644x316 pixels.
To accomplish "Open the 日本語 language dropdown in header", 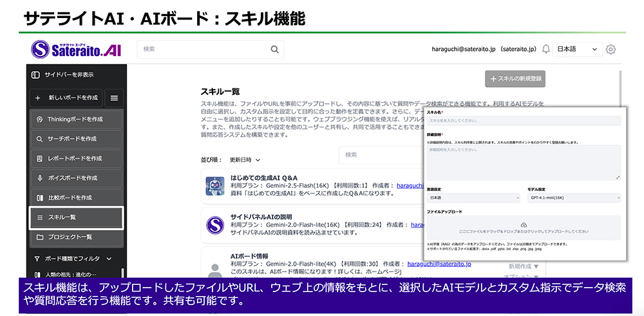I will pos(578,50).
